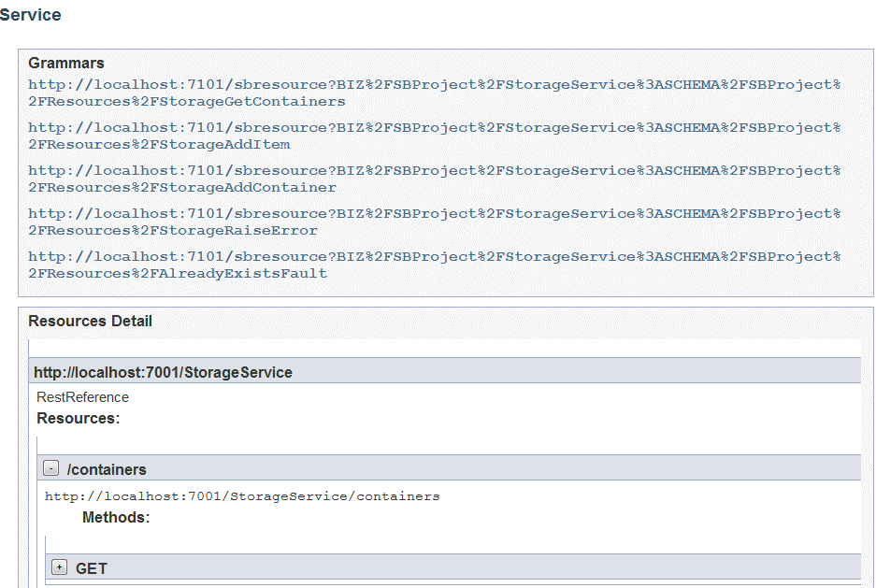
Task: Click the http://localhost:7001/StorageService header bar
Action: 445,370
